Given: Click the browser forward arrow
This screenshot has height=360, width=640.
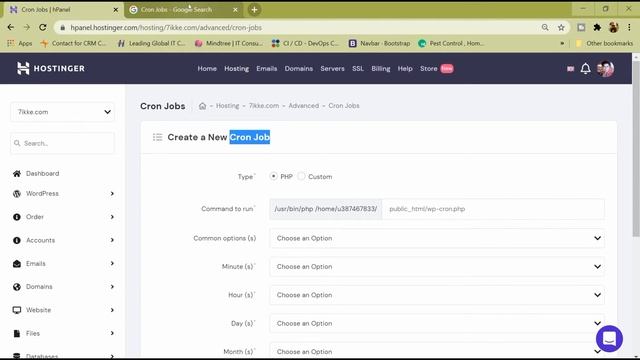Looking at the screenshot, I should tap(27, 27).
